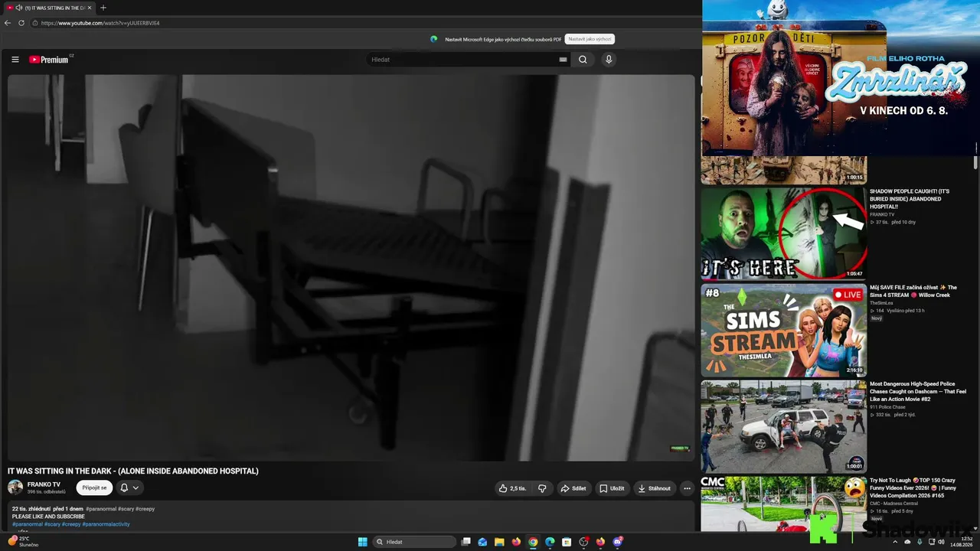Mute the tab via its speaker icon
The image size is (980, 551).
point(18,8)
